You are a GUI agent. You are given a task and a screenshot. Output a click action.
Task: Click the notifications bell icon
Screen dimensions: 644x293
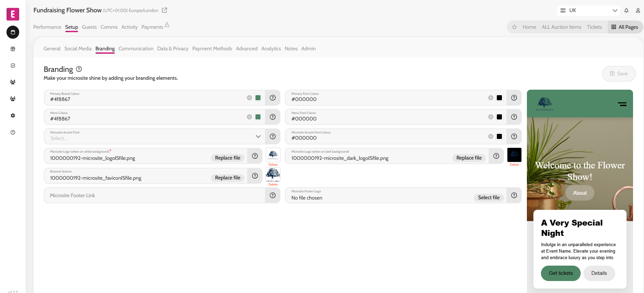click(x=626, y=11)
